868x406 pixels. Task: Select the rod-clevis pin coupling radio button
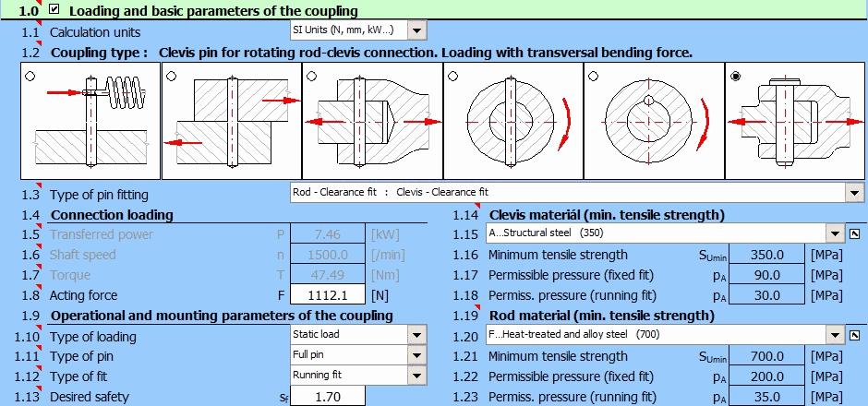[311, 76]
